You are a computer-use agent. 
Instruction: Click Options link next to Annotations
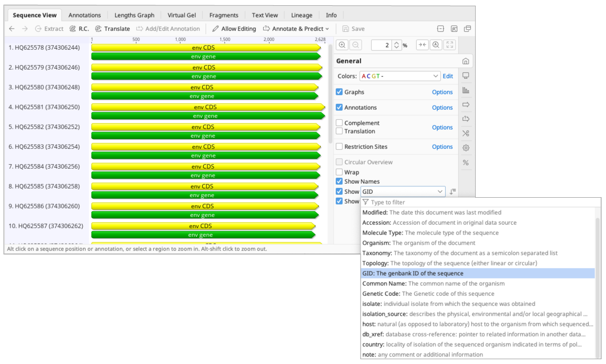pyautogui.click(x=442, y=107)
